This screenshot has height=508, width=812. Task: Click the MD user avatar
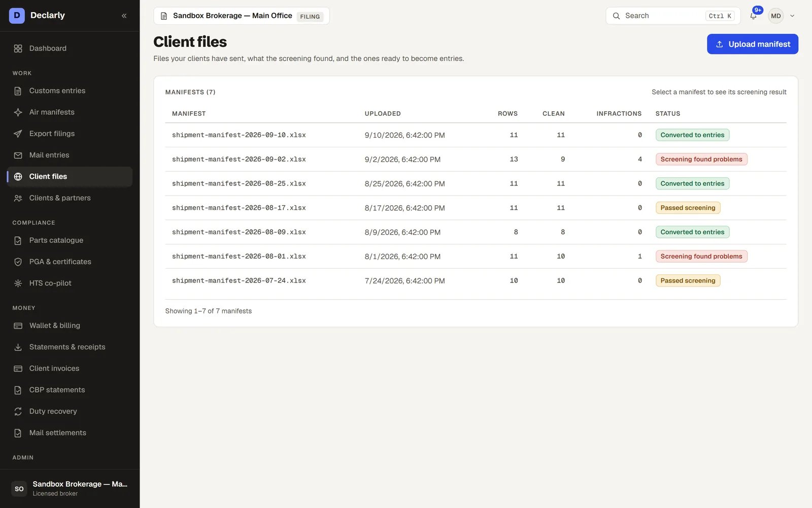(x=775, y=16)
